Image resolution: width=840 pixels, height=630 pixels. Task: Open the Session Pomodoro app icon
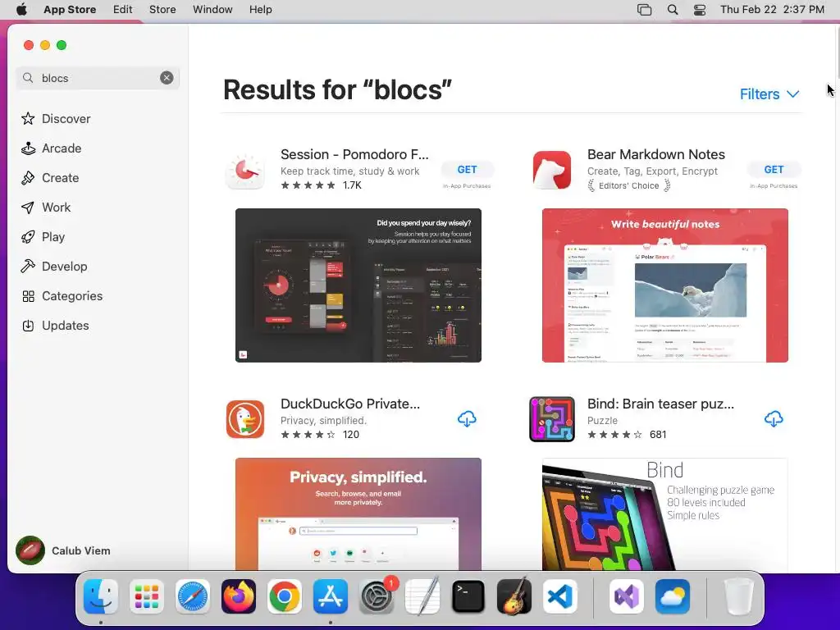click(x=245, y=171)
